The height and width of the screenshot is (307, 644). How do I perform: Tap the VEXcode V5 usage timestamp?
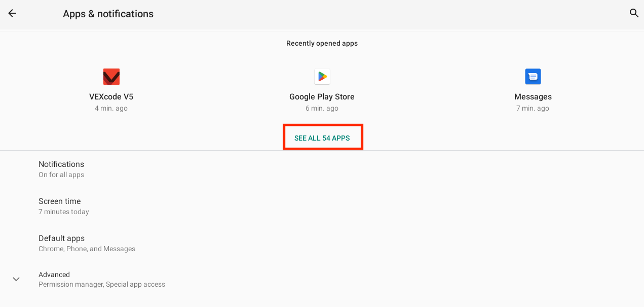point(111,108)
